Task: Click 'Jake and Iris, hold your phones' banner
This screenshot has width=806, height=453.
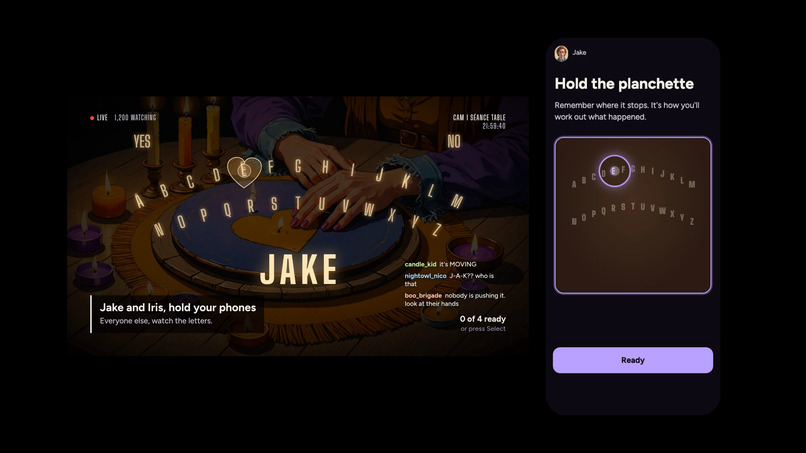Action: [178, 307]
